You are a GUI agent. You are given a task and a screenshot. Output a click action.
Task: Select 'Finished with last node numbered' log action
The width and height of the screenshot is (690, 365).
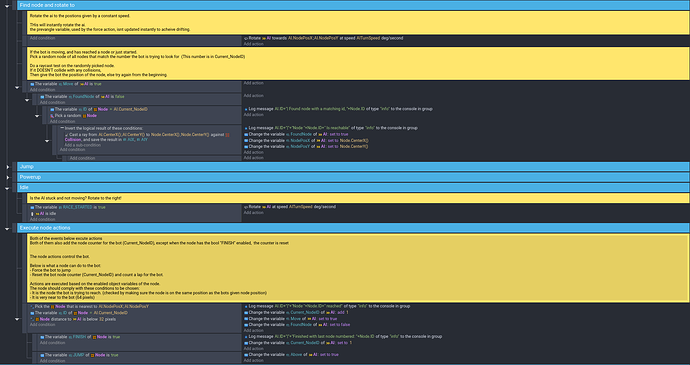[343, 337]
